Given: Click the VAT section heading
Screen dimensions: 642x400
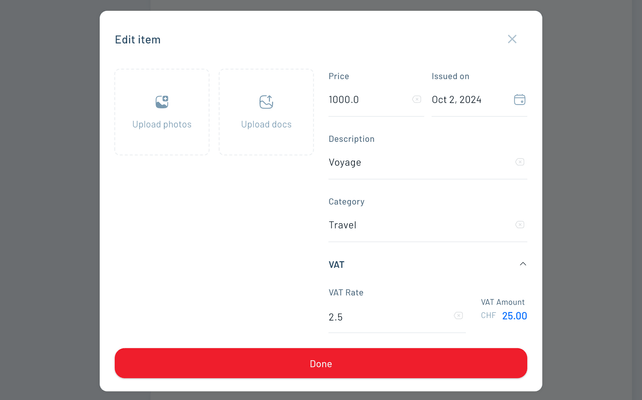Looking at the screenshot, I should (337, 265).
